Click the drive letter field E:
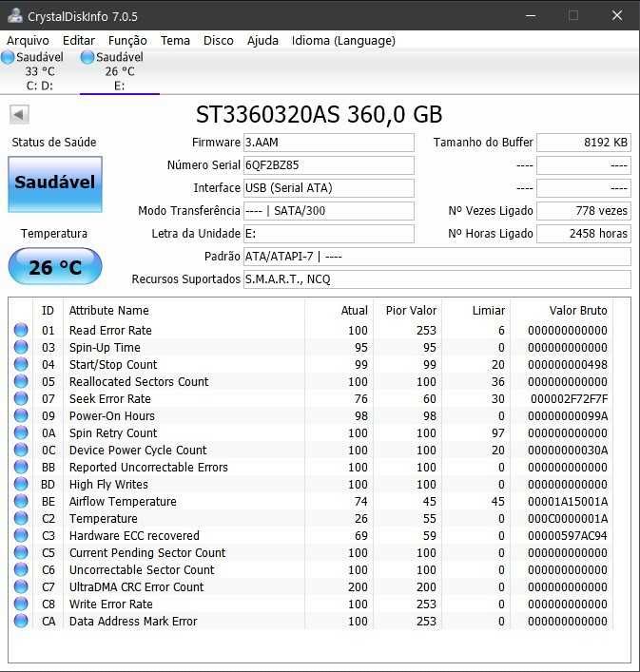 pos(329,234)
